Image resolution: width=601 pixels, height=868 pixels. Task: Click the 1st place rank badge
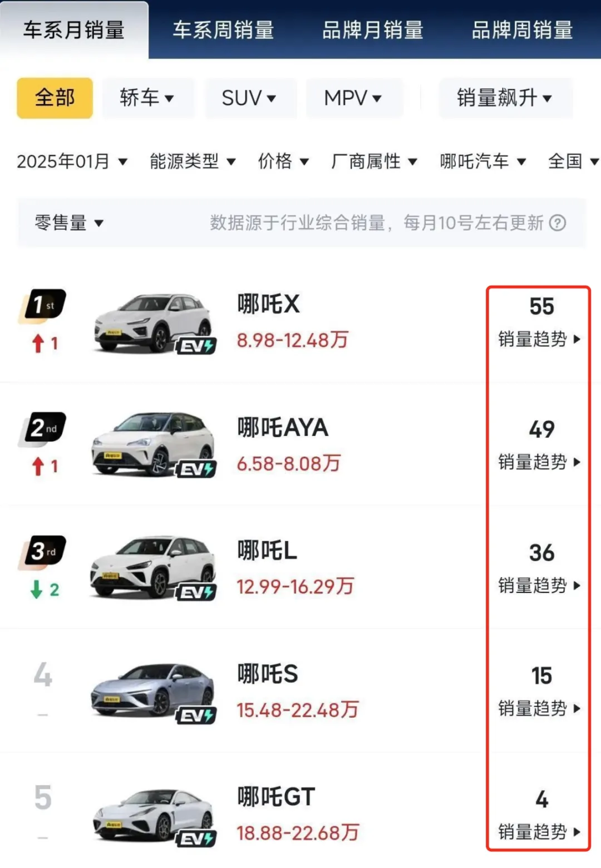43,305
